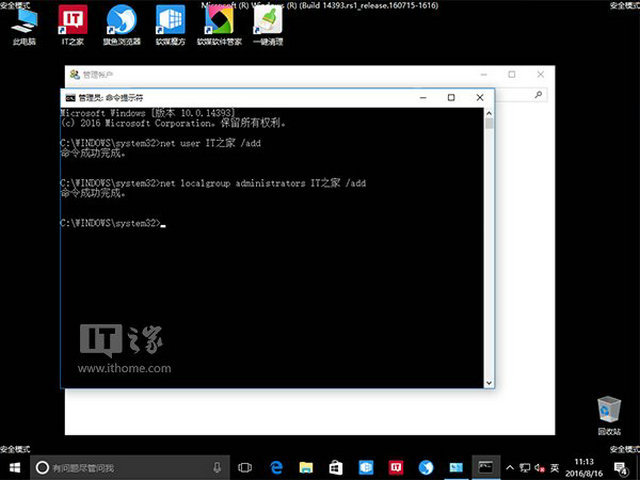Open the 回收站 recycle bin

(x=609, y=416)
